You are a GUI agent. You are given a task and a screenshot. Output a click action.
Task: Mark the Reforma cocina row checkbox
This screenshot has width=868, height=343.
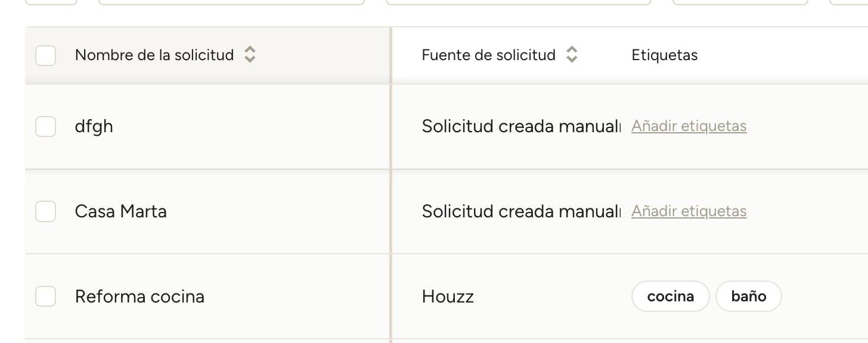tap(46, 296)
